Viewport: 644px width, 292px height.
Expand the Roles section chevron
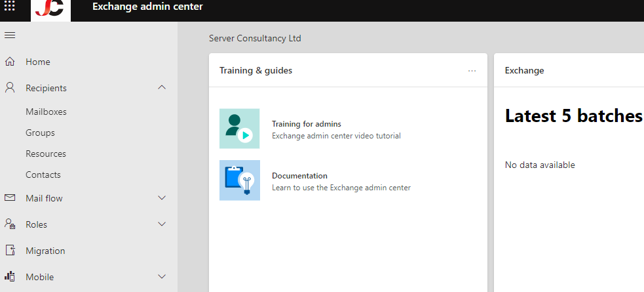pos(162,224)
